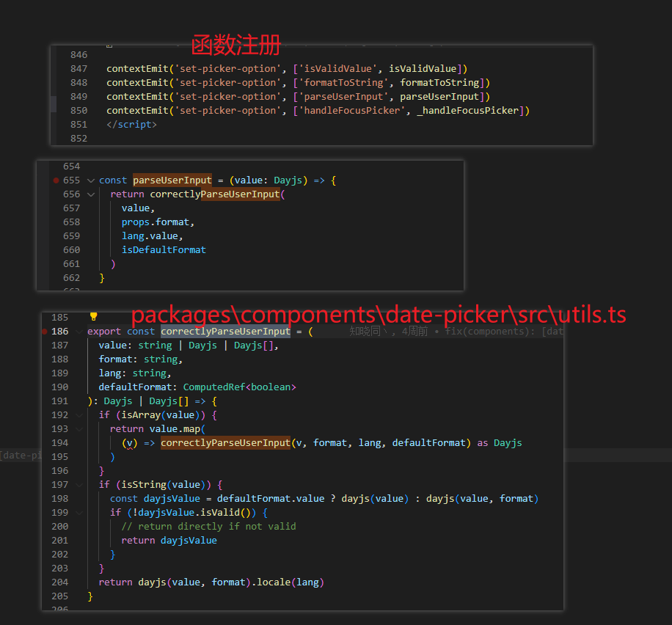Collapse the correctlyParseUserInput export on line 186
The width and height of the screenshot is (672, 625).
pyautogui.click(x=78, y=331)
